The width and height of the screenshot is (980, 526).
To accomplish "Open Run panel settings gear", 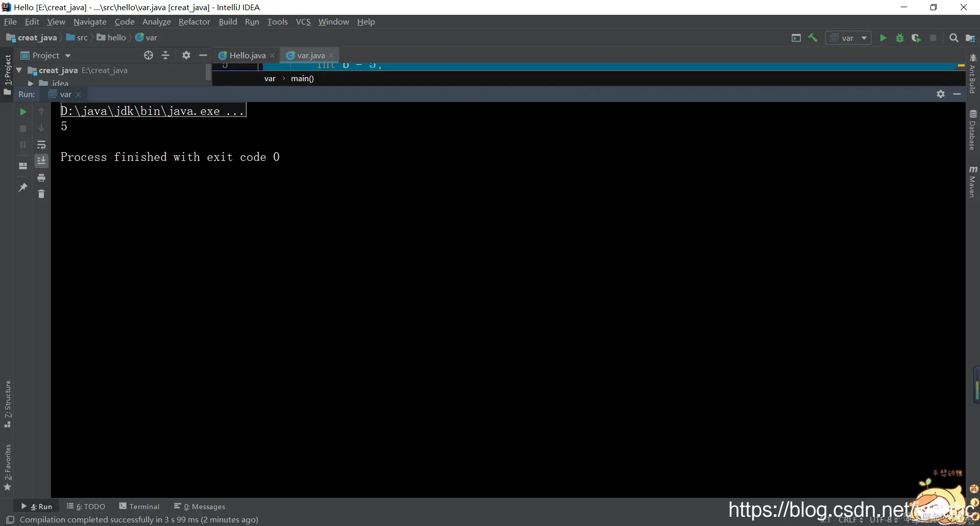I will (x=941, y=94).
